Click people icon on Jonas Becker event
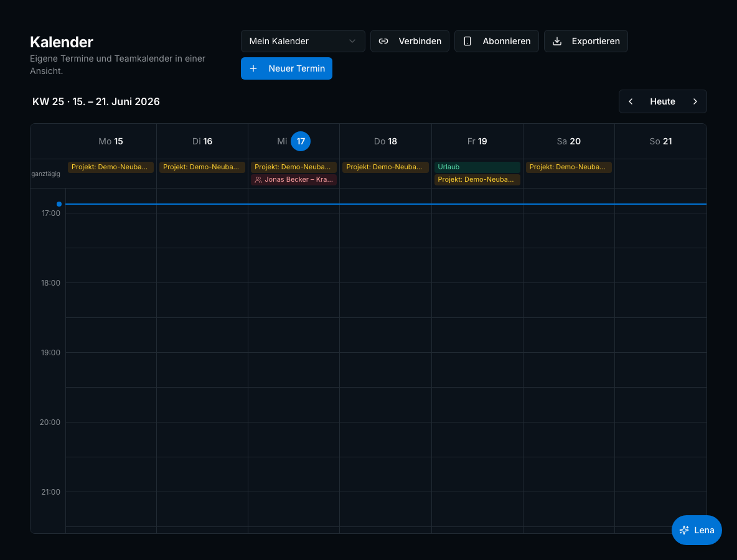 pos(258,180)
